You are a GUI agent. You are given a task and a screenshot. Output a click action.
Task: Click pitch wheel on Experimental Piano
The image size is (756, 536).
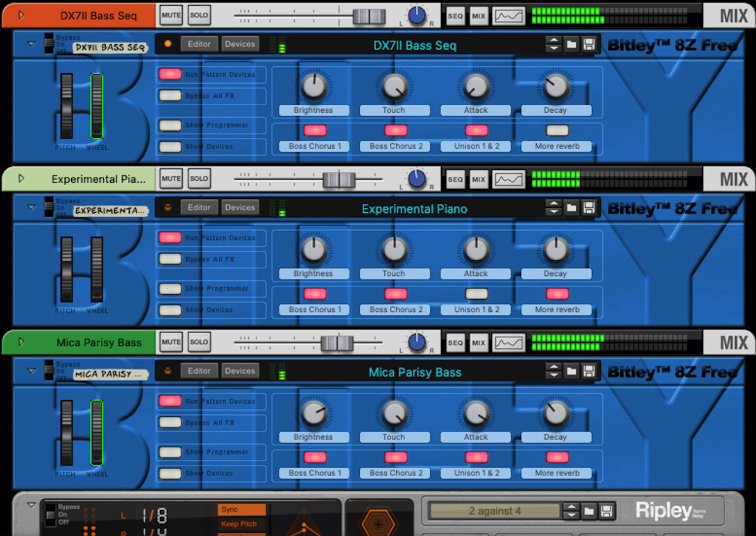(x=66, y=269)
